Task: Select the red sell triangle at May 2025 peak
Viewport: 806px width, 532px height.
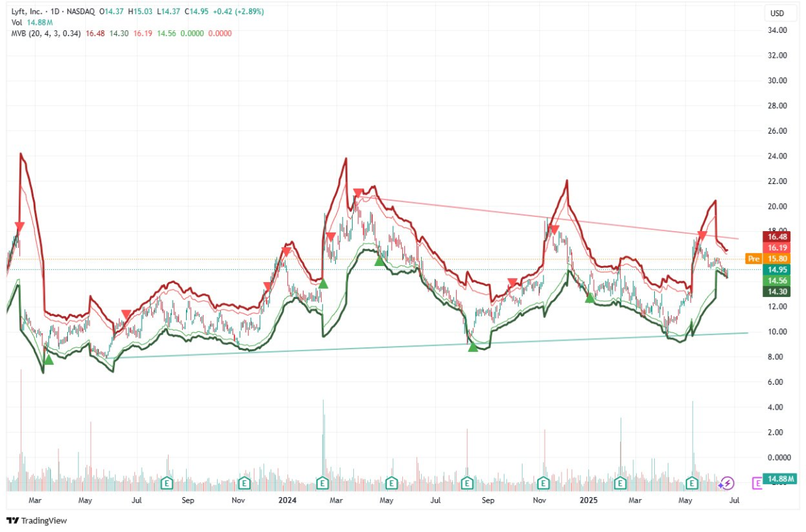Action: coord(702,236)
